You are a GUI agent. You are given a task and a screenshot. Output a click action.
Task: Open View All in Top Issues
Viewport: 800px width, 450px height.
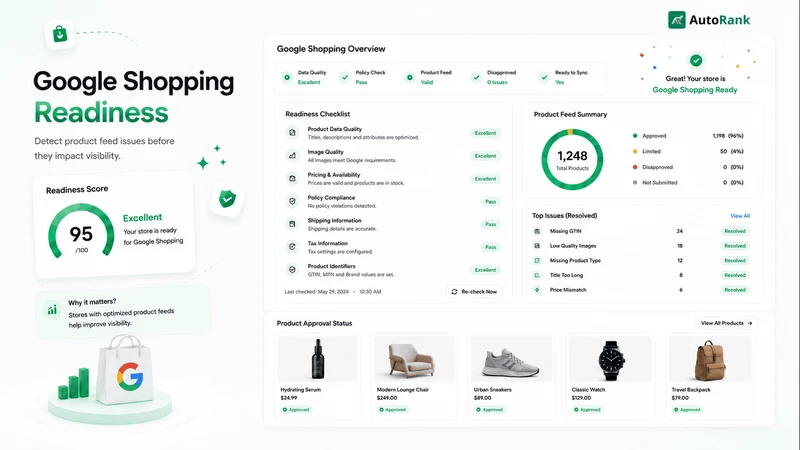click(740, 216)
